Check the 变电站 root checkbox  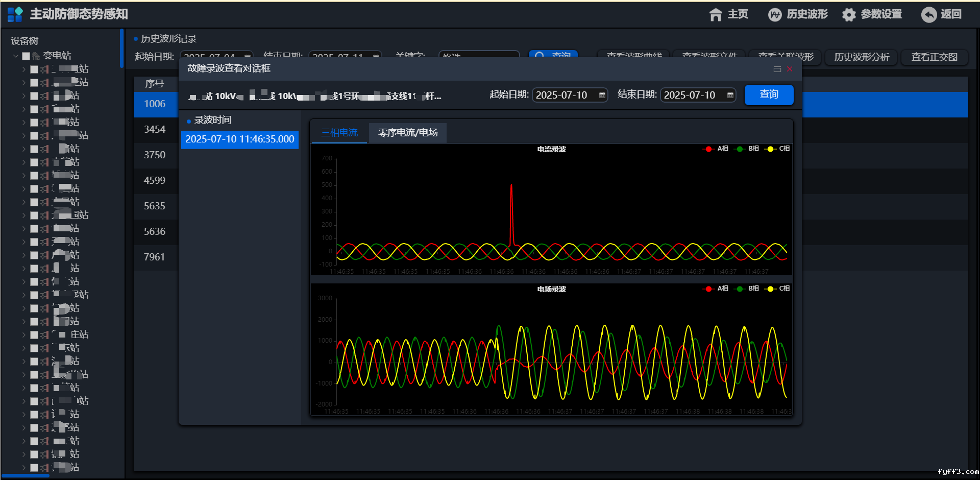pos(26,56)
